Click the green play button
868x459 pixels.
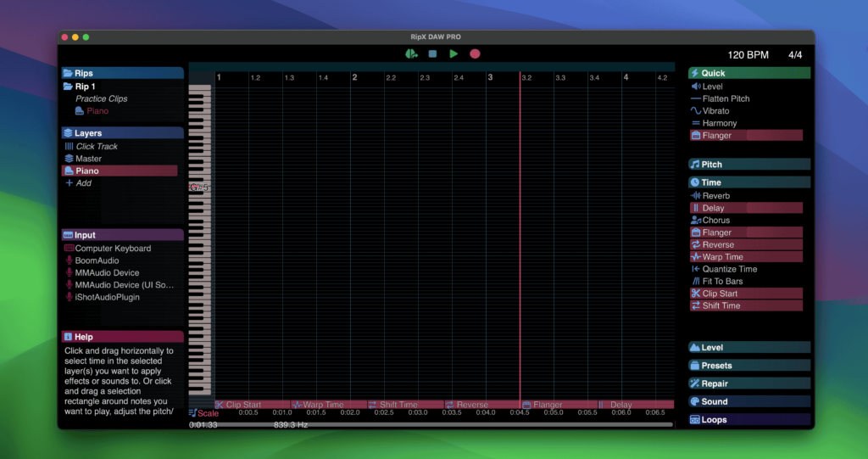click(x=453, y=54)
